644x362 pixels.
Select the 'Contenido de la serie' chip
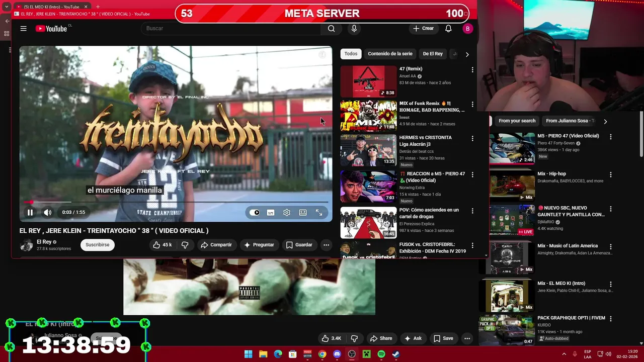tap(390, 54)
